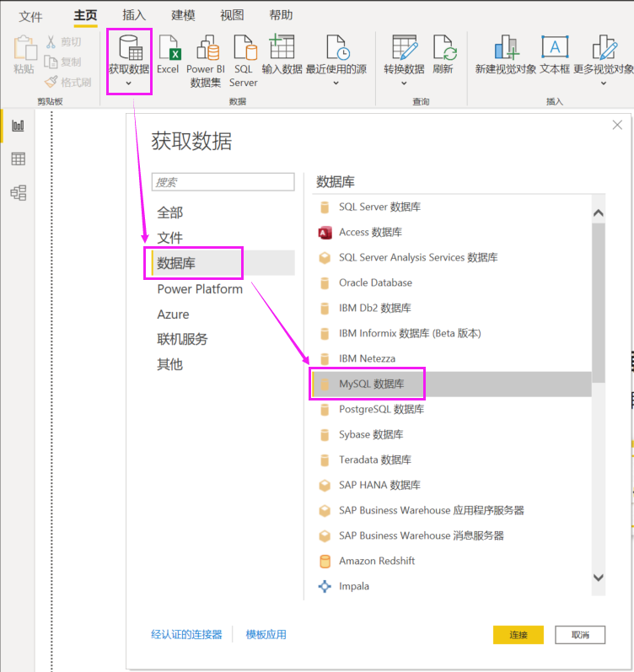Select the 联机服务 category
This screenshot has width=634, height=672.
coord(182,340)
